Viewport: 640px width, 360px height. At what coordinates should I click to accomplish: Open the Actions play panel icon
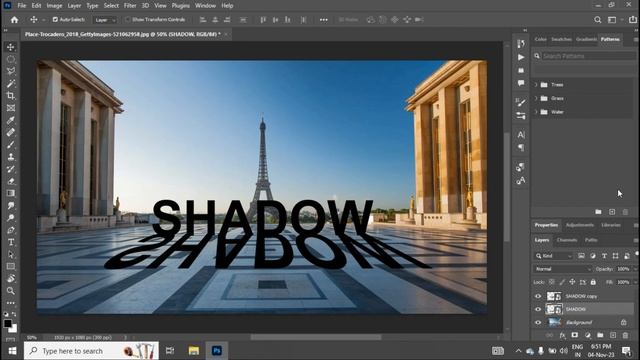(x=521, y=58)
